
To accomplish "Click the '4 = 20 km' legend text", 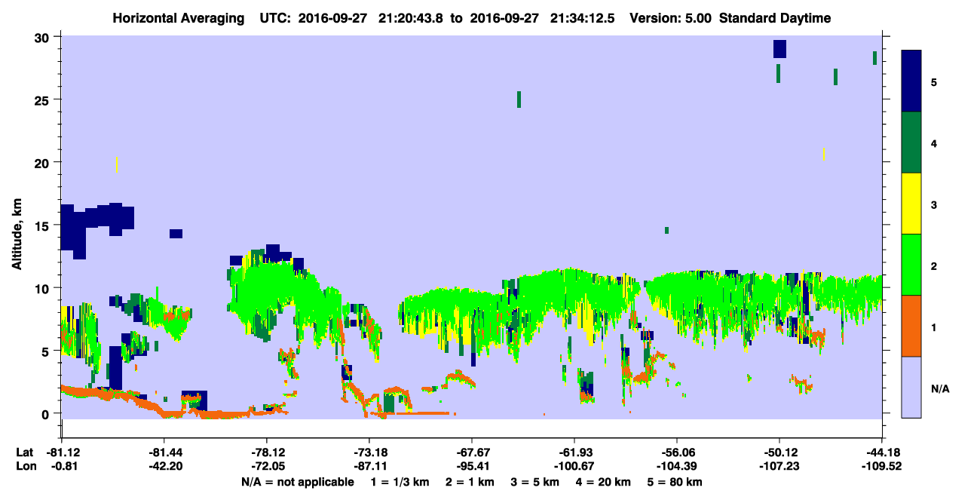I will [x=604, y=482].
